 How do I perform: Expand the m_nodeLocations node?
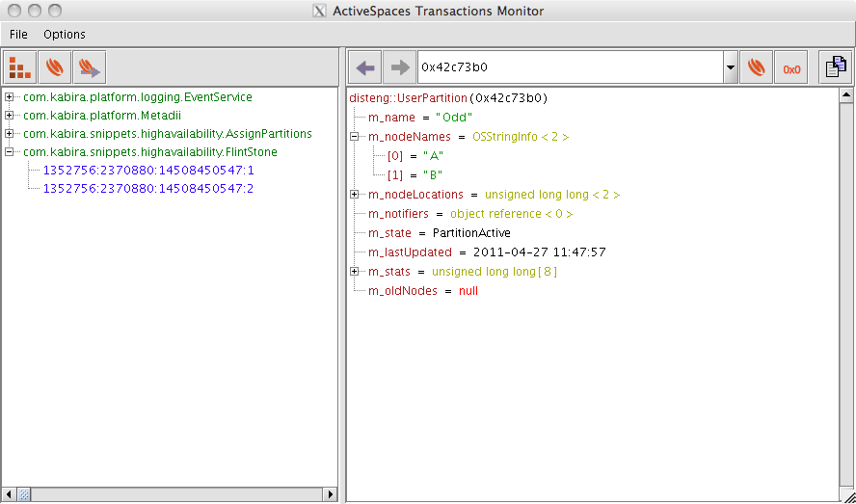tap(355, 195)
